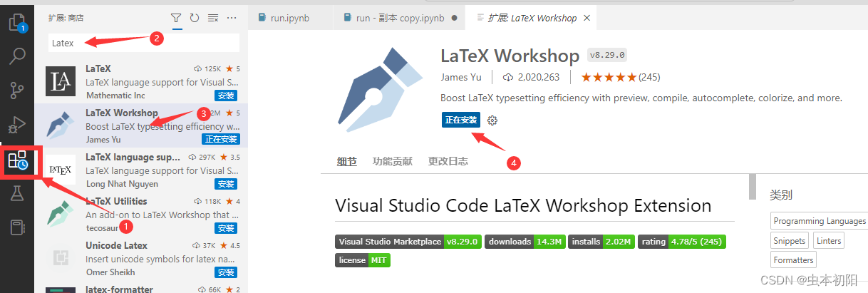This screenshot has height=293, width=868.
Task: Switch to the run.ipynb tab
Action: pyautogui.click(x=291, y=18)
